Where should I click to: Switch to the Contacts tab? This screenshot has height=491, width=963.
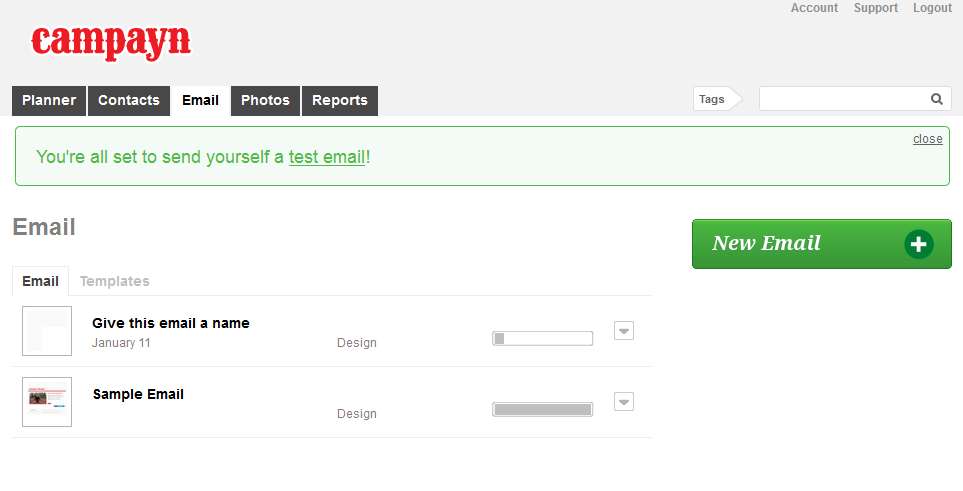pyautogui.click(x=129, y=101)
